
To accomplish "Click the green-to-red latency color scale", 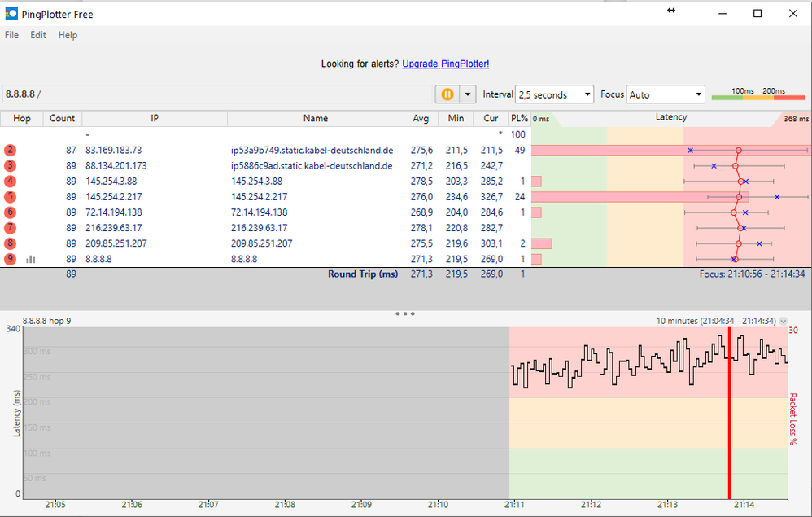I will pyautogui.click(x=758, y=99).
